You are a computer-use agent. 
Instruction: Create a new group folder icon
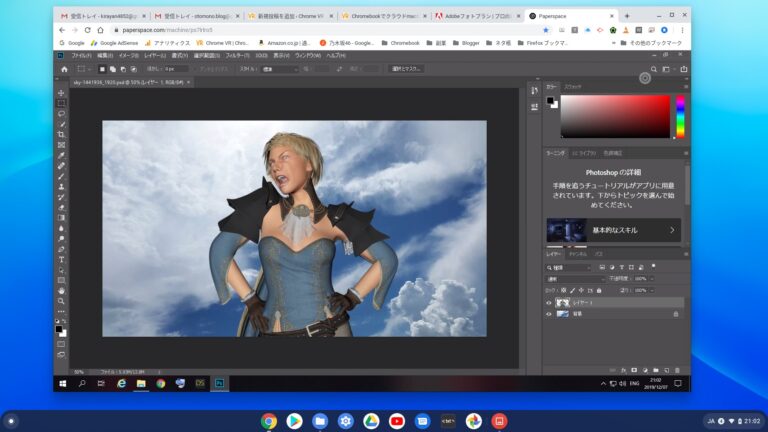click(x=656, y=370)
